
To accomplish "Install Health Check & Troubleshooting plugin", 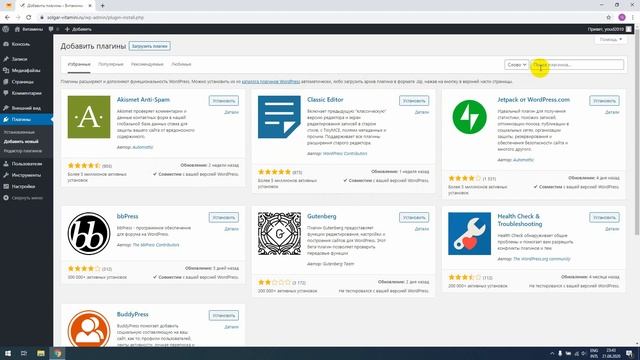I will coord(604,217).
